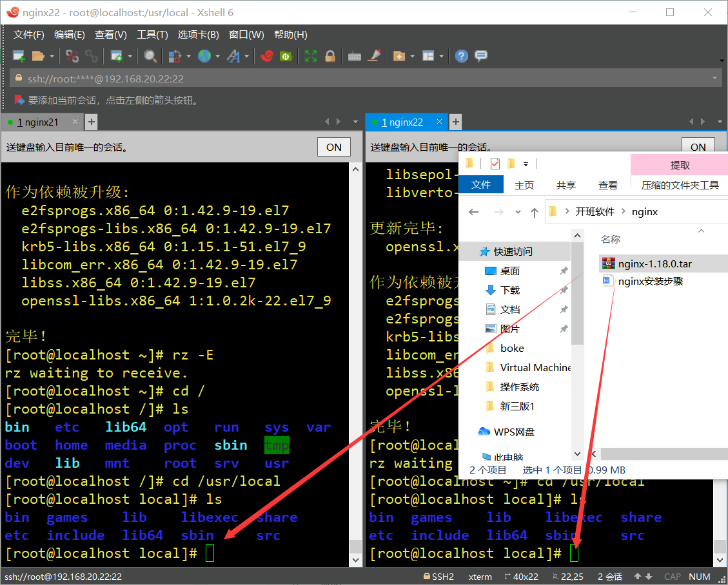728x585 pixels.
Task: Click the Up arrow in Explorer navigation
Action: click(x=535, y=212)
